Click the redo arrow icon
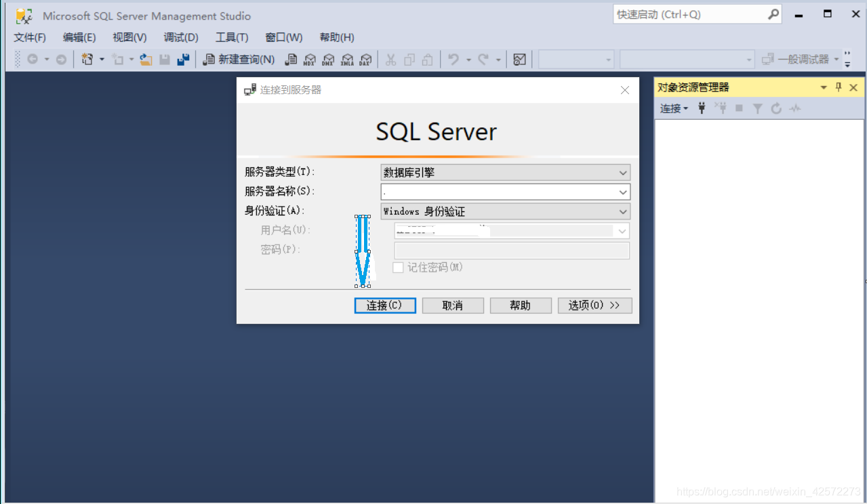This screenshot has width=867, height=504. pyautogui.click(x=483, y=60)
